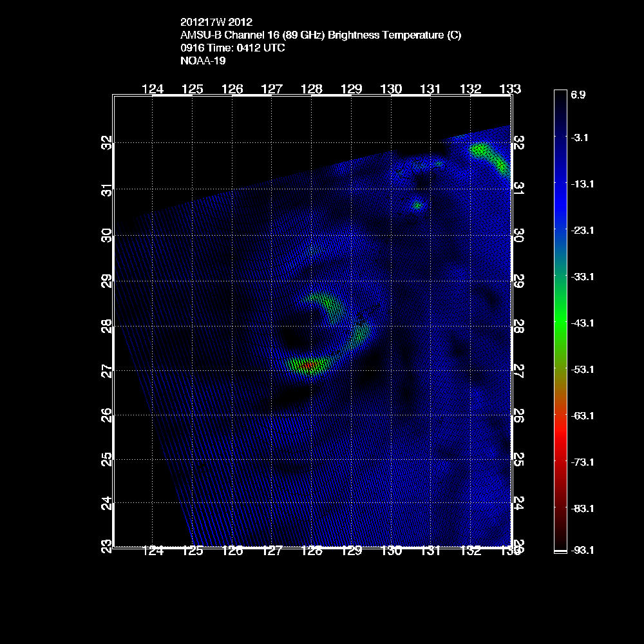Click the small green spot near 130.6E, 31N

[x=417, y=205]
